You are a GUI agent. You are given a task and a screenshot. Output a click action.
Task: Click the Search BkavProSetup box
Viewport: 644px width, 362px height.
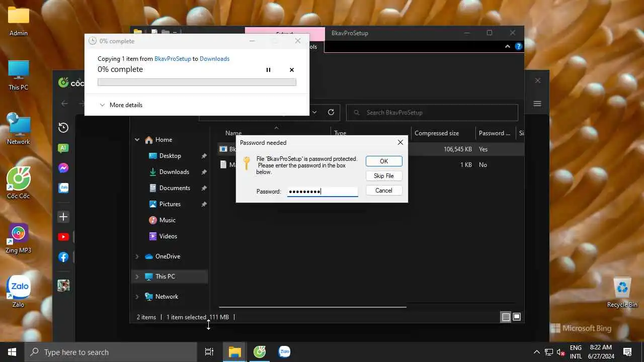click(432, 113)
